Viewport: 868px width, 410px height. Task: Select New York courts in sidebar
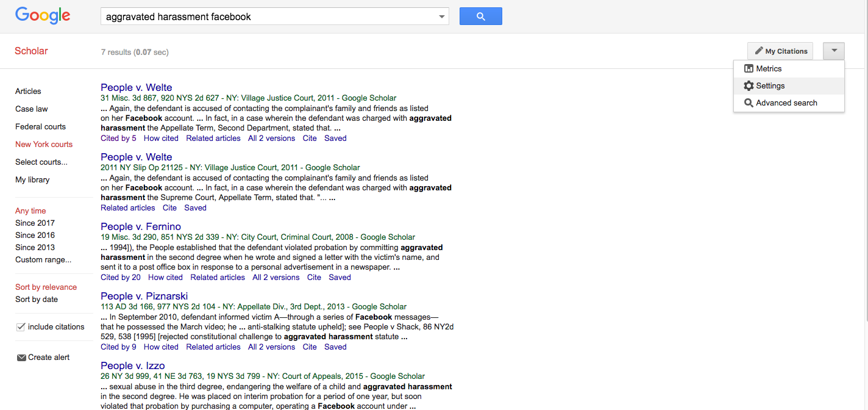click(43, 144)
